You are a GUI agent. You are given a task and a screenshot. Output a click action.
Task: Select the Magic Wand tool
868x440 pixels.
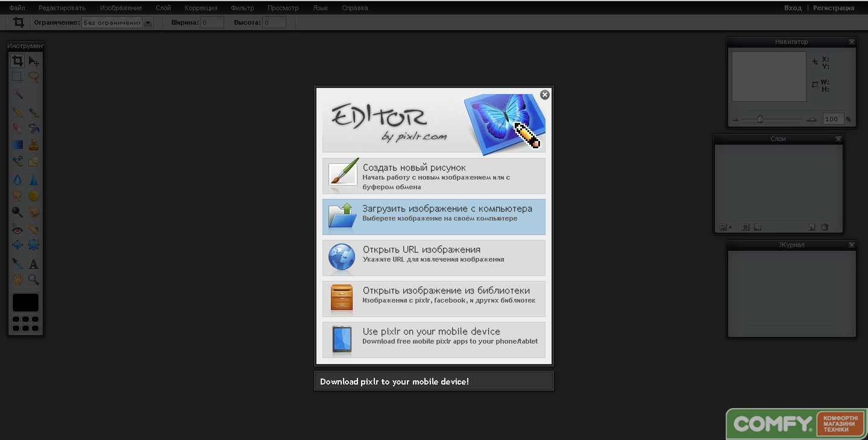tap(17, 94)
